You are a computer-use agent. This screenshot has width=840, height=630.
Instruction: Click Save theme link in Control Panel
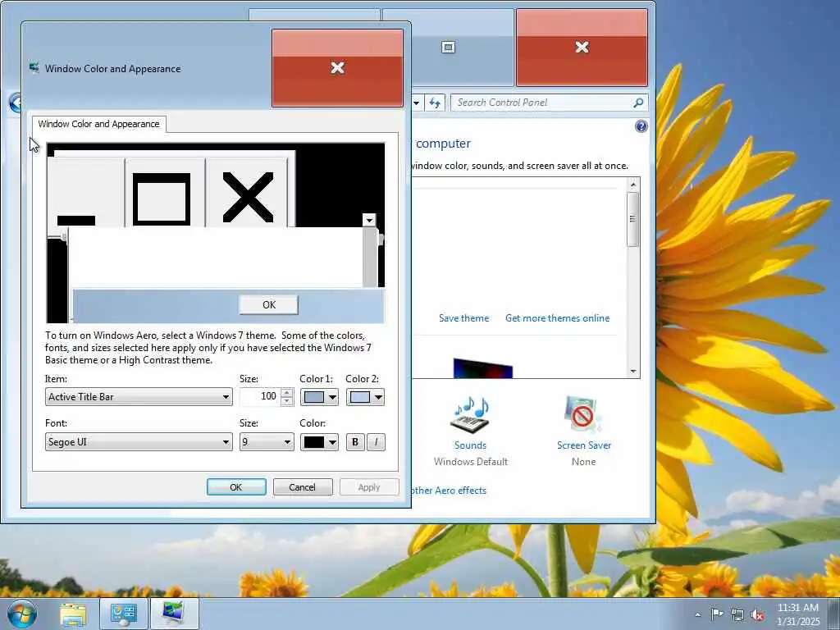(x=464, y=318)
